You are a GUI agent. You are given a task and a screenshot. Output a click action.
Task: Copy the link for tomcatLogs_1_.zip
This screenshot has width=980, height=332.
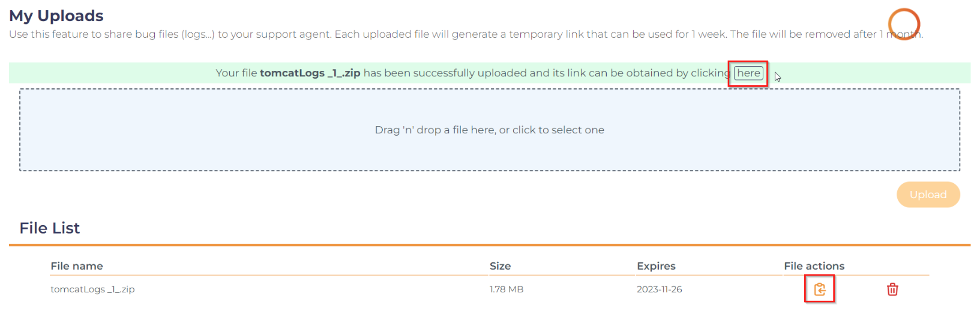pos(820,289)
